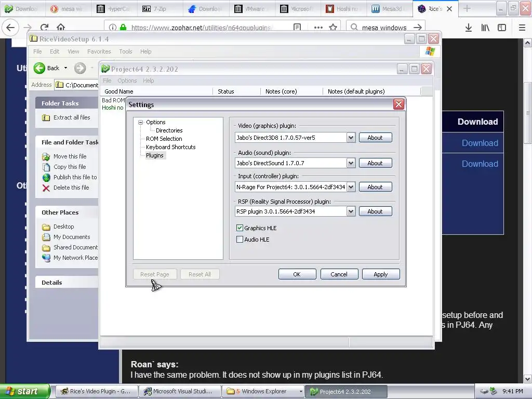Open Tools menu in RiceVideoSetup window
532x399 pixels.
pyautogui.click(x=126, y=51)
